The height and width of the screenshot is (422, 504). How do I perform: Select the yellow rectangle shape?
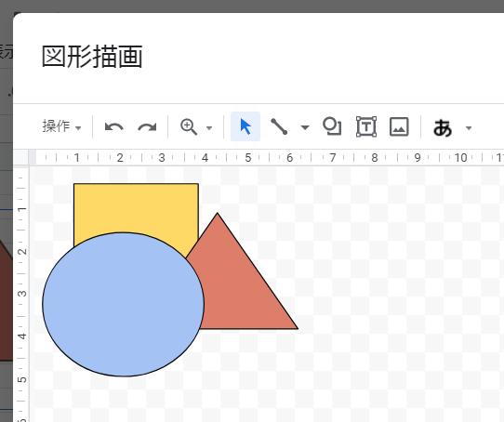point(136,207)
